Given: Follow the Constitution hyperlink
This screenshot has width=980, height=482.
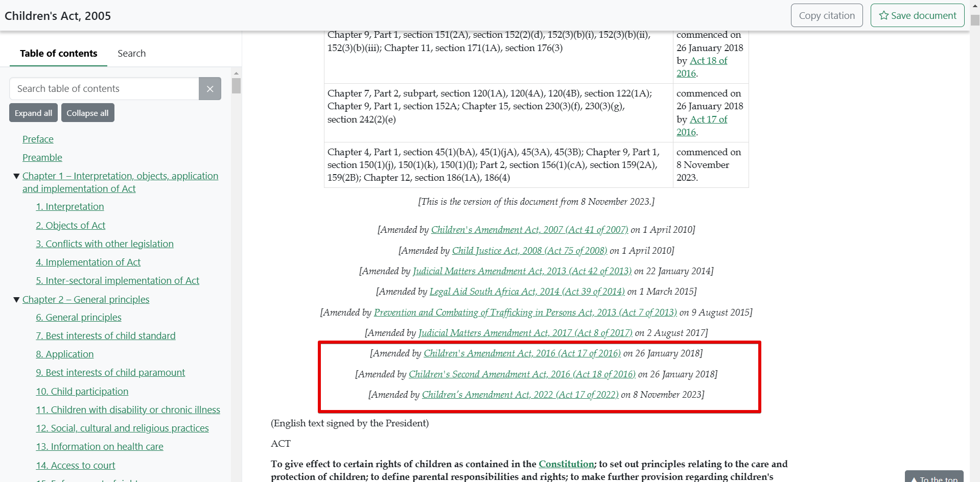Looking at the screenshot, I should click(566, 464).
